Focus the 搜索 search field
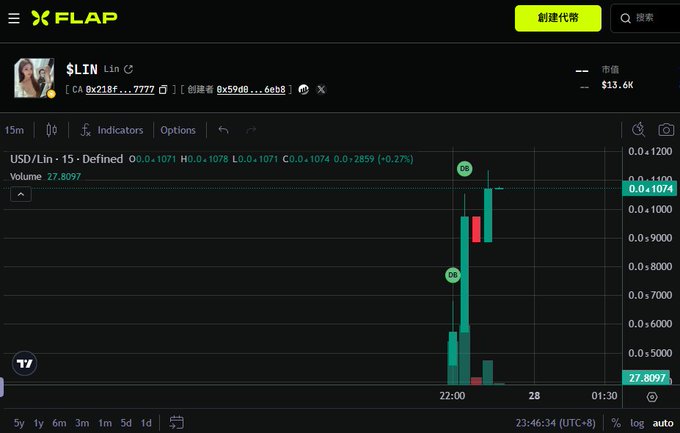This screenshot has width=680, height=433. [x=645, y=18]
